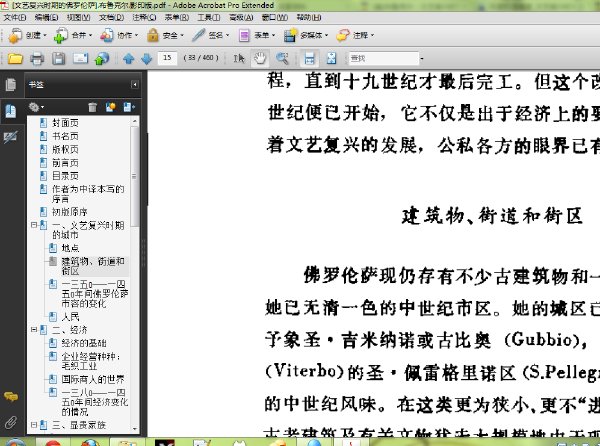
Task: Click the Find search field
Action: (x=383, y=59)
